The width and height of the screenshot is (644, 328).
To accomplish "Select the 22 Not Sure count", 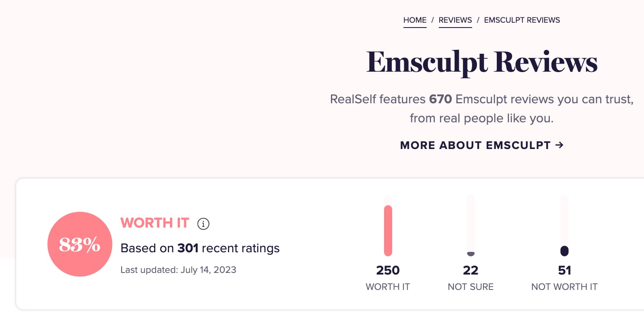I will 470,270.
